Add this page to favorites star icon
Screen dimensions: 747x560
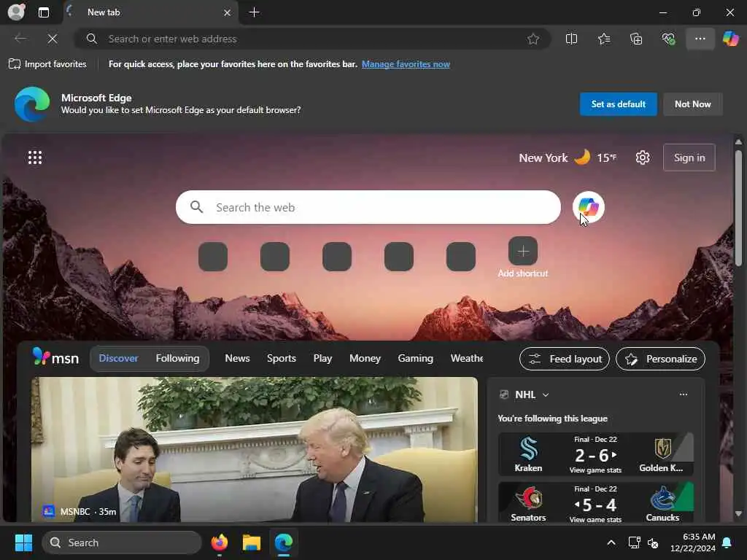click(x=533, y=39)
